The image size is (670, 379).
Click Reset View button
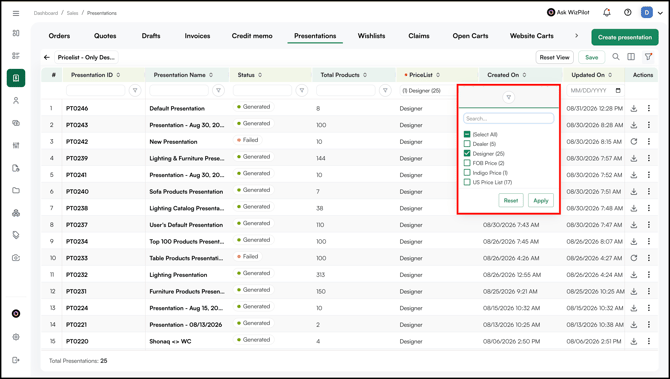point(554,57)
